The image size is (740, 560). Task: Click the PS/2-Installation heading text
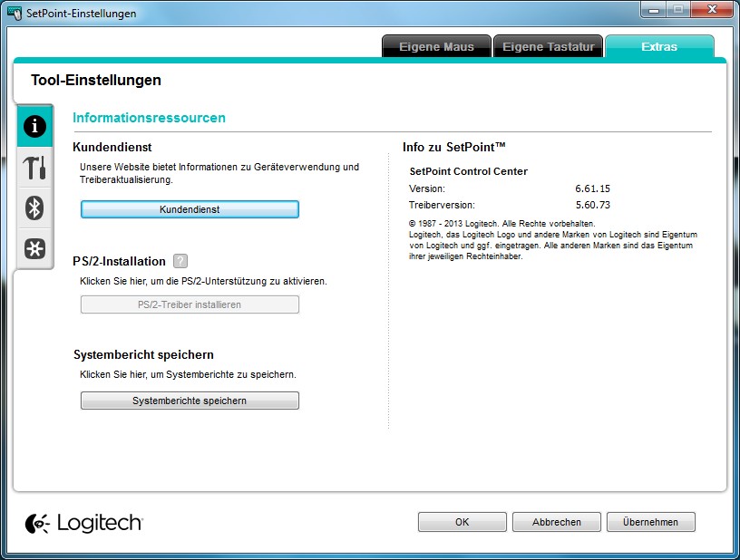(x=120, y=261)
